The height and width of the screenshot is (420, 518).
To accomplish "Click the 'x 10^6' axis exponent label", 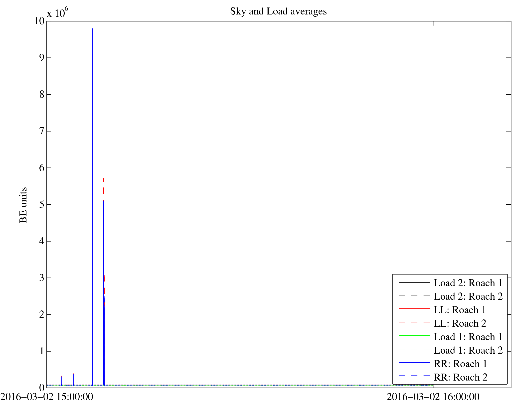I will tap(57, 12).
